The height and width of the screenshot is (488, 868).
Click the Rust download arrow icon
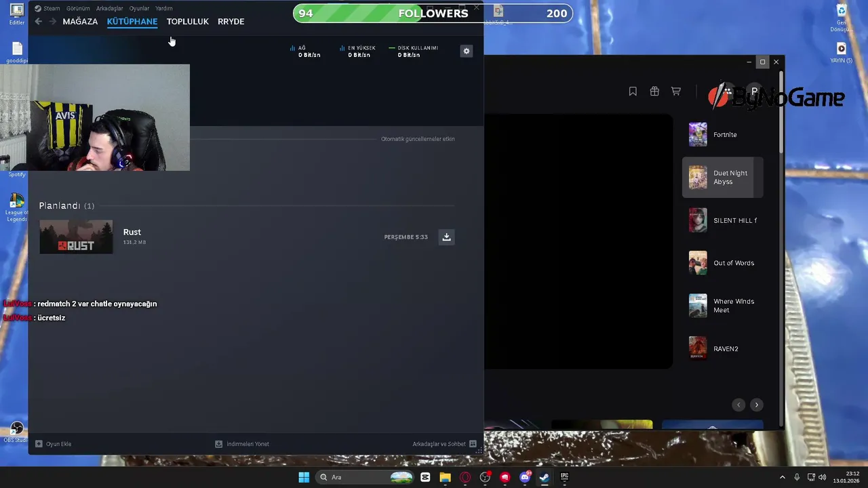(446, 237)
